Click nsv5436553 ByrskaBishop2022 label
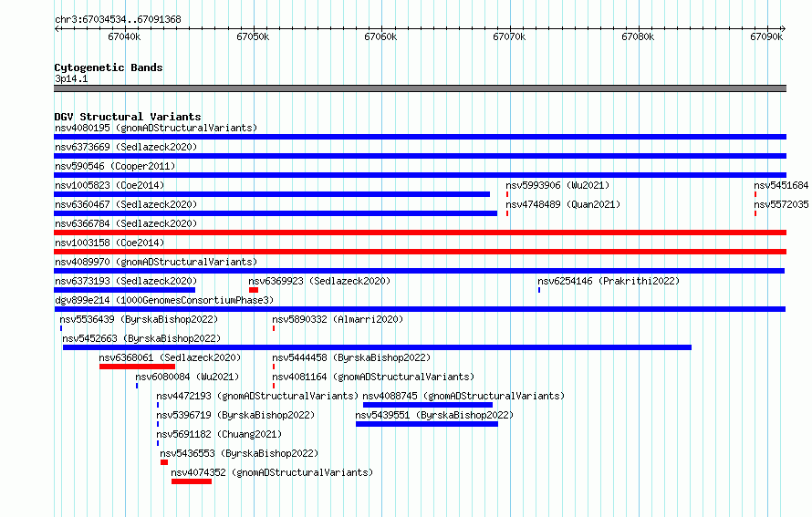 point(239,453)
